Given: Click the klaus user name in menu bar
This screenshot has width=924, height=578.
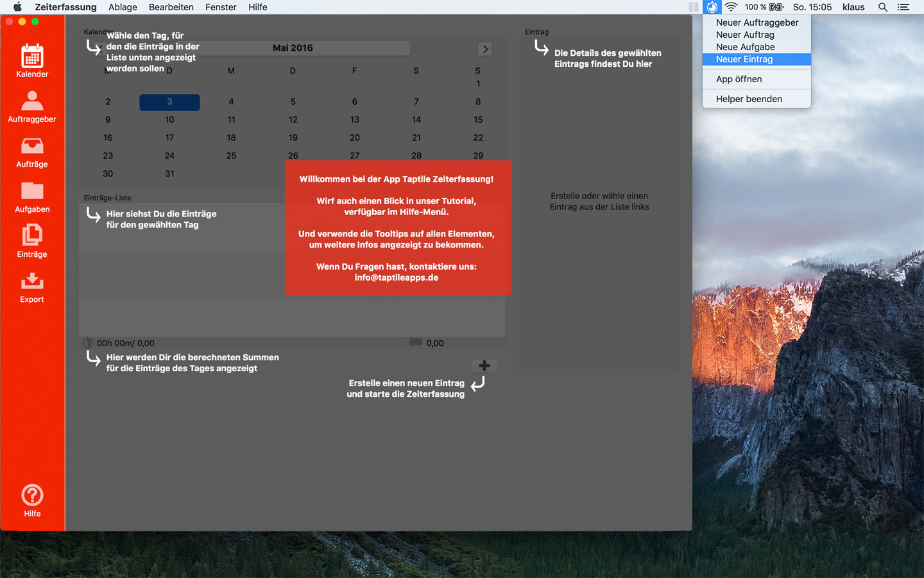Looking at the screenshot, I should pos(853,7).
